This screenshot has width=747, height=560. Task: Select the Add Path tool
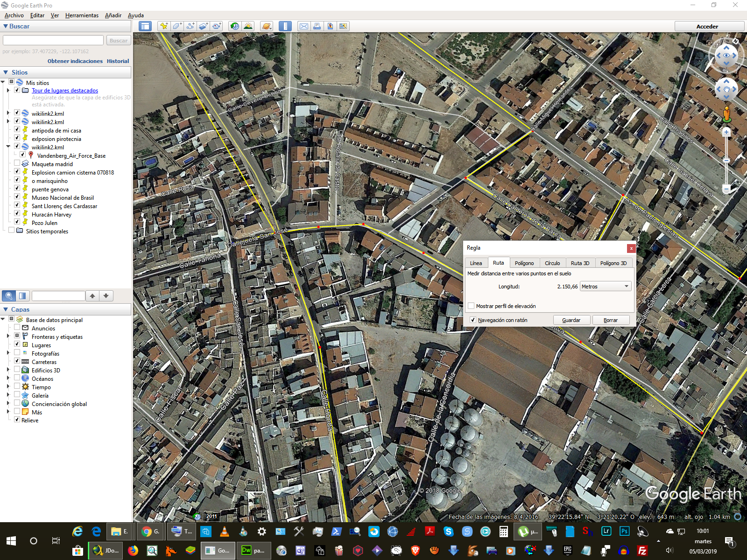coord(190,26)
